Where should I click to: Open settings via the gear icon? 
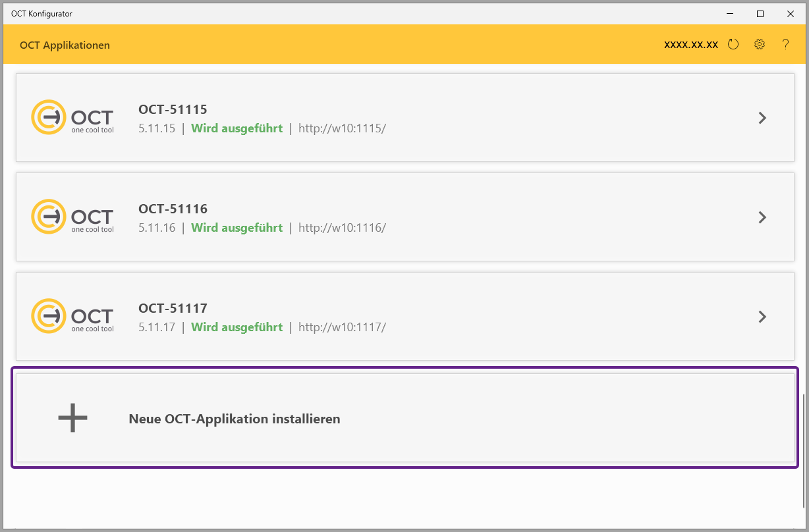(760, 45)
